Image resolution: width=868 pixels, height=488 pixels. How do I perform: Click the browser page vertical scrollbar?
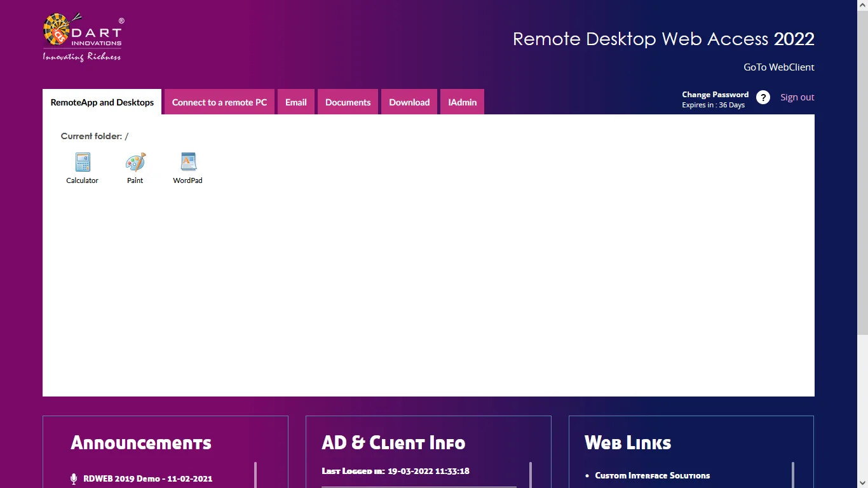pos(862,172)
